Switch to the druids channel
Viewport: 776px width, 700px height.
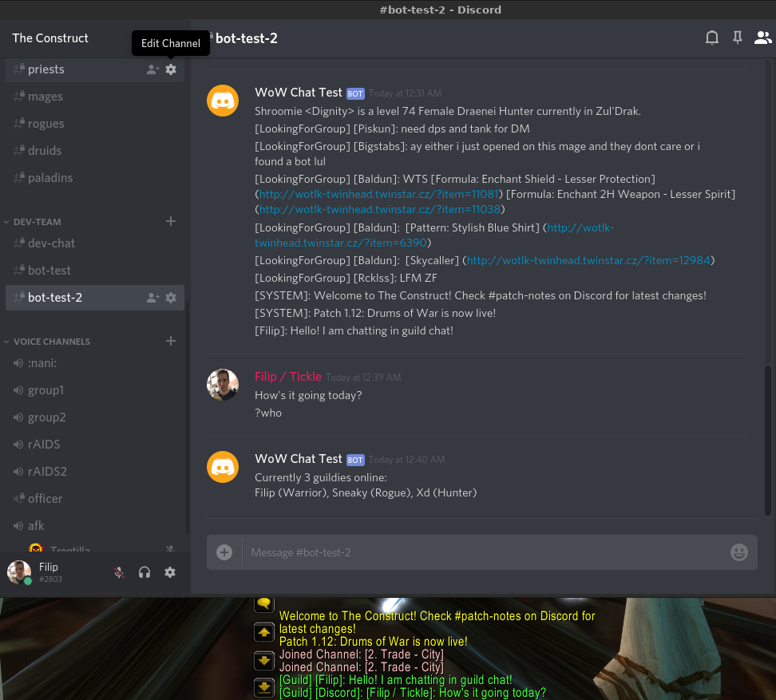[94, 150]
